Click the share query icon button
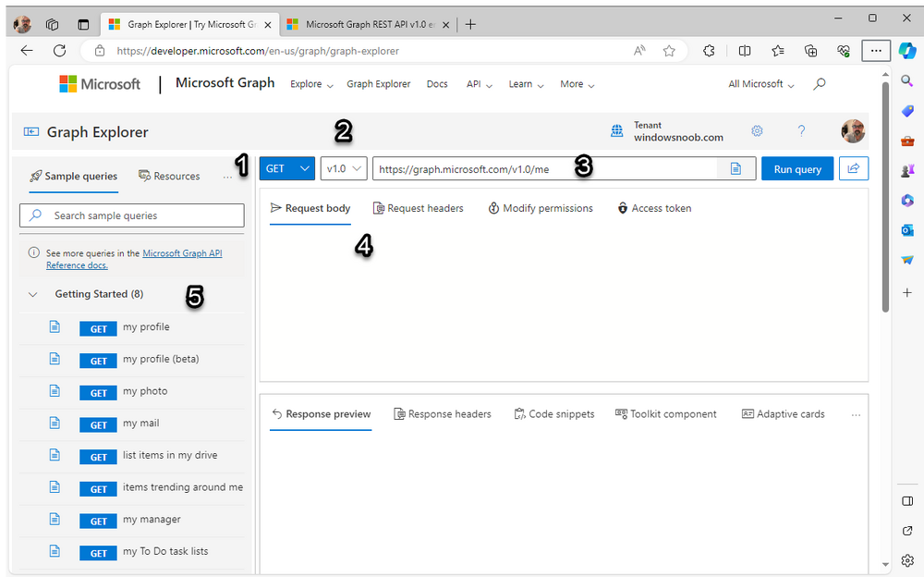Viewport: 924px width, 577px height. (853, 168)
